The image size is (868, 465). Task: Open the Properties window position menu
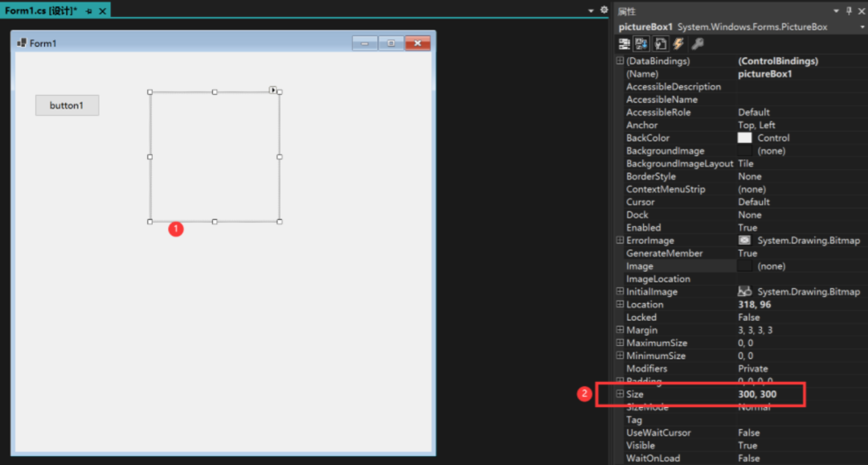[x=837, y=10]
